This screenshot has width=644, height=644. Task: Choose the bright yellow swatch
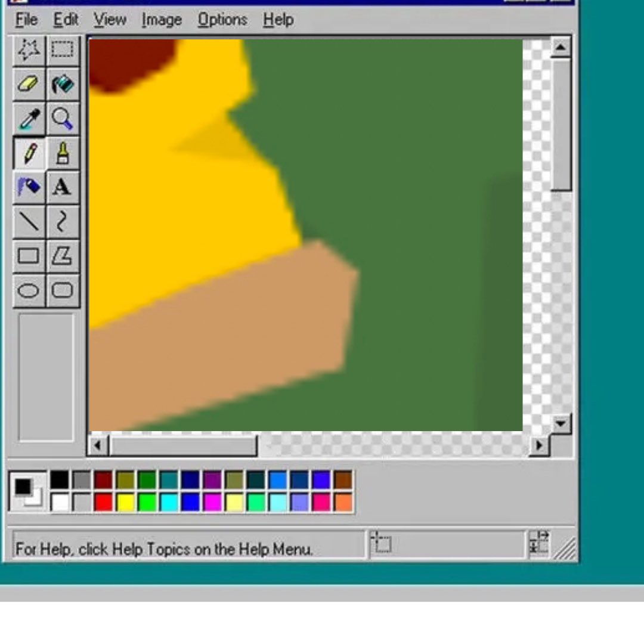pyautogui.click(x=125, y=502)
